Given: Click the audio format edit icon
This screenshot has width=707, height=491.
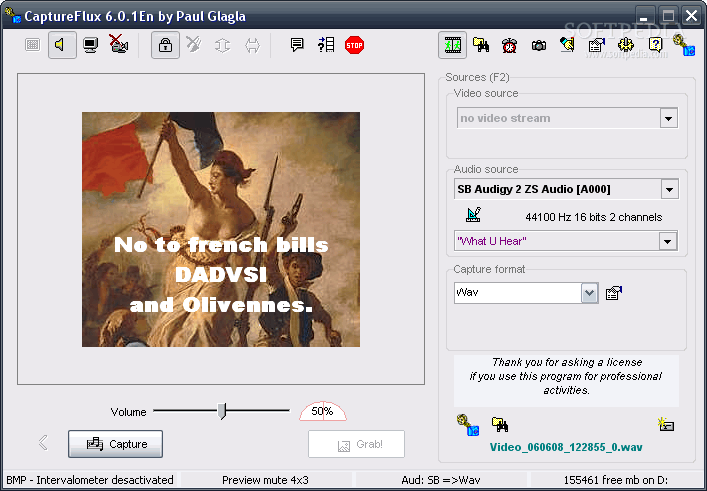Looking at the screenshot, I should tap(473, 215).
